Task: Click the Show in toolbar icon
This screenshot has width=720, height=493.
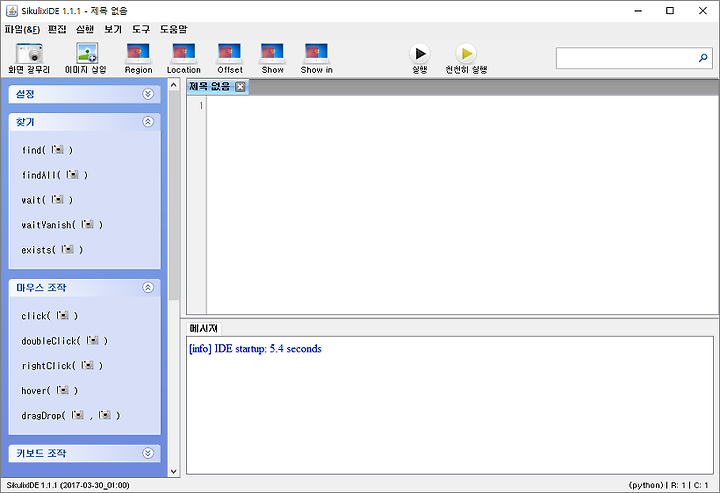Action: pos(316,53)
